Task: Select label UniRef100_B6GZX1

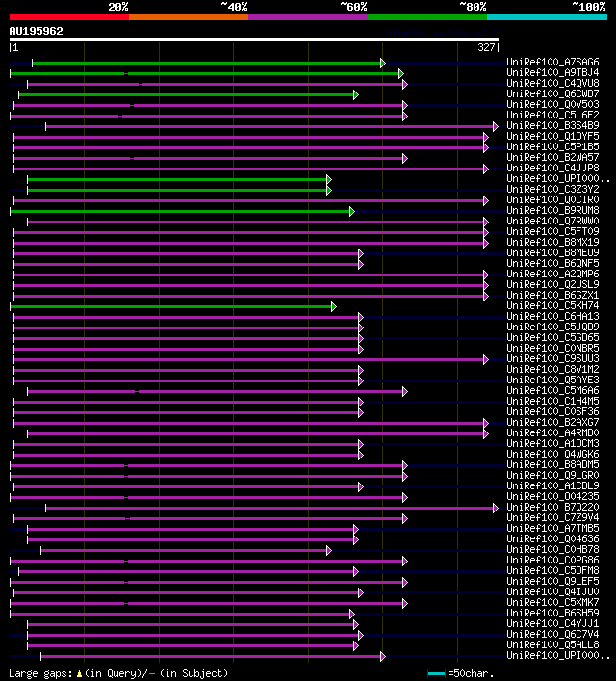Action: pos(552,295)
